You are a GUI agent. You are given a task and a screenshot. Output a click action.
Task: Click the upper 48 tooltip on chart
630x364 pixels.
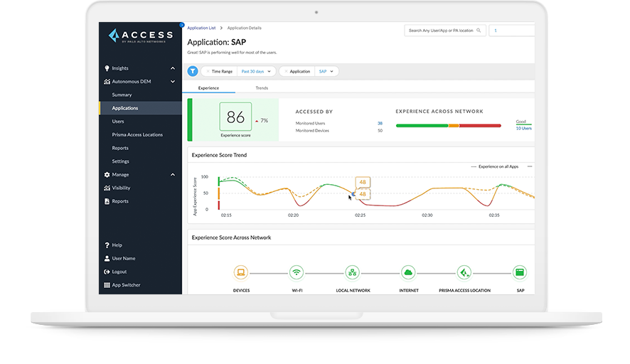363,182
